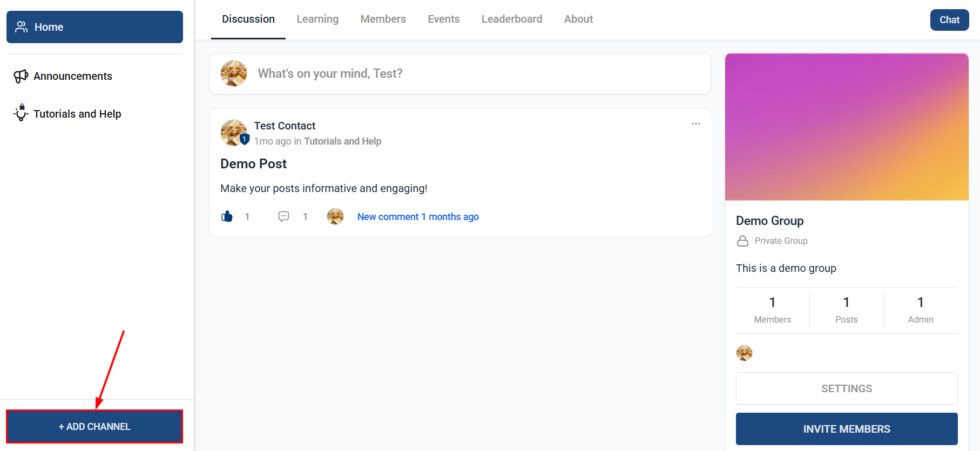Click the thumbs-up like icon
Viewport: 980px width, 451px height.
pos(227,216)
